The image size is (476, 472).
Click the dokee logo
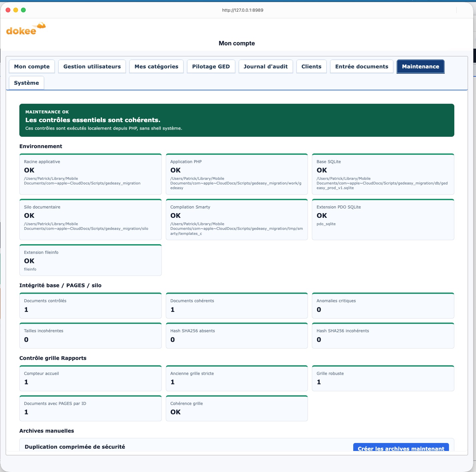click(26, 29)
